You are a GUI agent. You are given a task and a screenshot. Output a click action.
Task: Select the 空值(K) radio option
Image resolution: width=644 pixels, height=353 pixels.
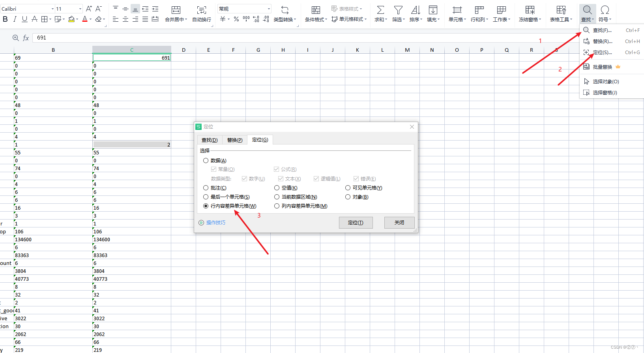[277, 188]
